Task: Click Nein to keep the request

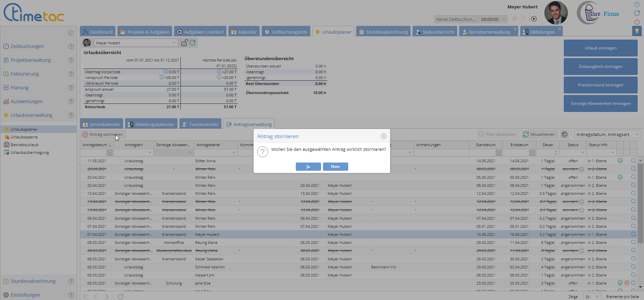Action: (335, 167)
